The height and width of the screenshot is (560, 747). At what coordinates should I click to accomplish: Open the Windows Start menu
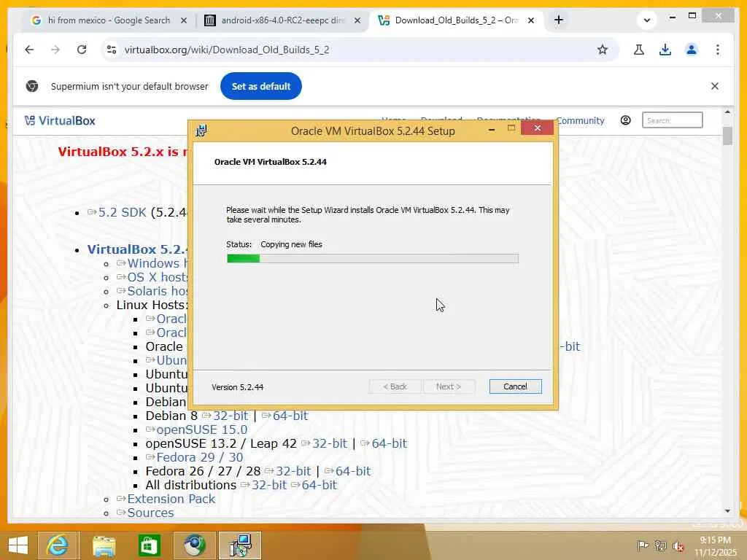[18, 545]
